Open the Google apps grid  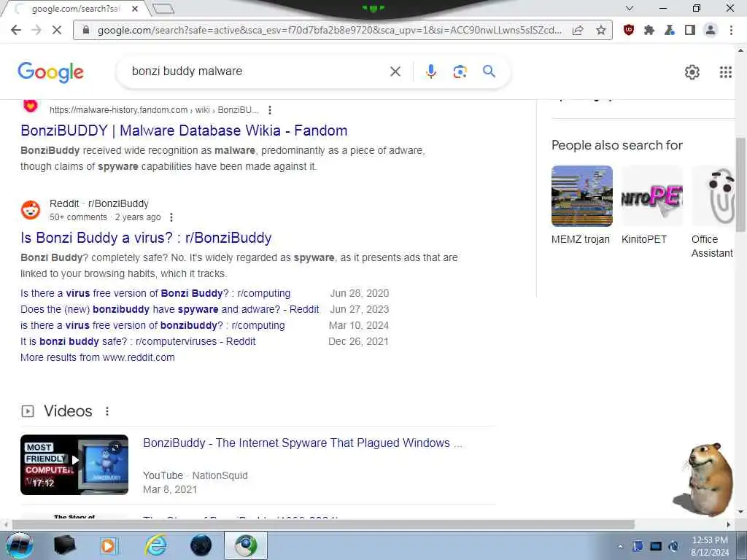pos(725,72)
